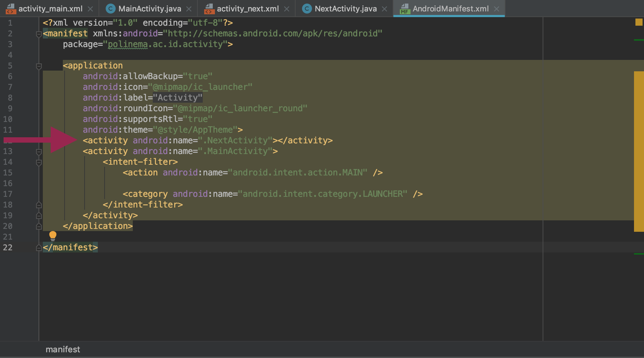Click the "@mipmap/ic_launcher" value on line 7
The width and height of the screenshot is (644, 358).
coord(200,87)
